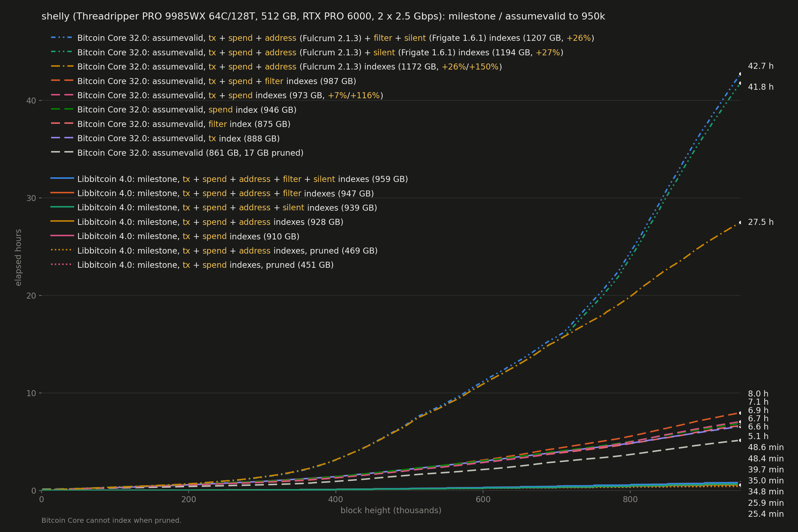Image resolution: width=798 pixels, height=532 pixels.
Task: Click the '48.6 min' end label
Action: pyautogui.click(x=766, y=448)
